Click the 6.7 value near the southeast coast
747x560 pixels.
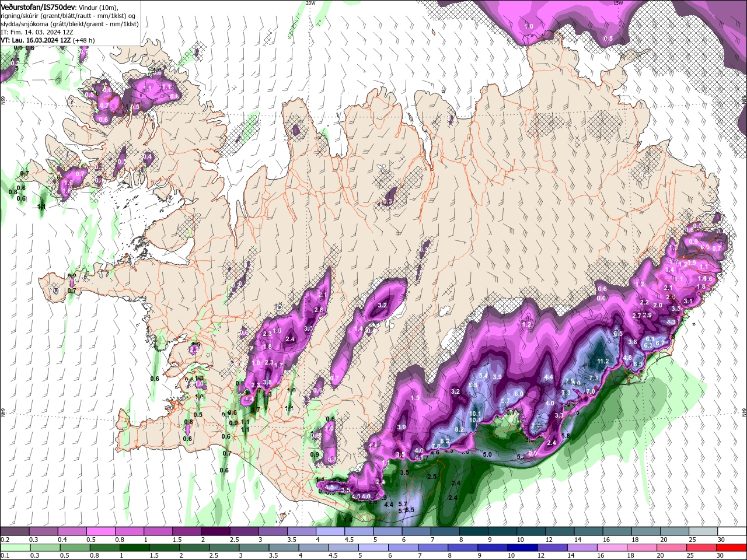pyautogui.click(x=660, y=343)
